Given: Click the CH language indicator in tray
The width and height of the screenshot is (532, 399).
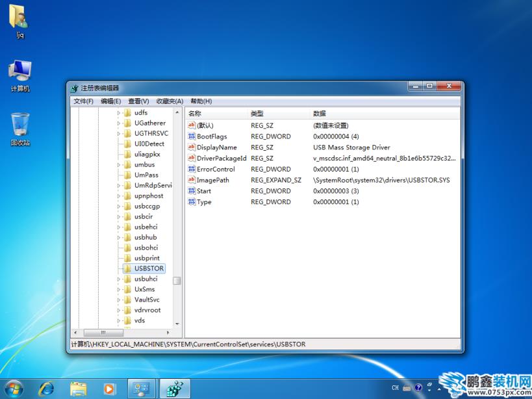Looking at the screenshot, I should point(395,387).
